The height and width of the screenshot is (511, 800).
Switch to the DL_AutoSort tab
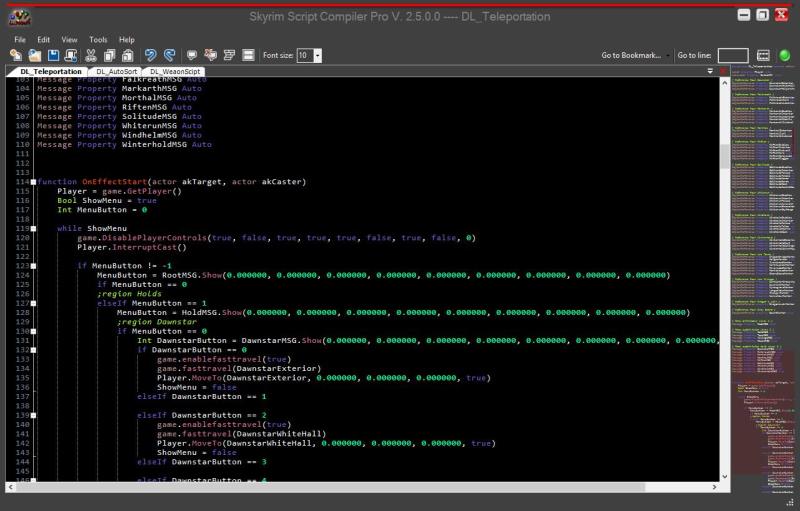pyautogui.click(x=116, y=71)
